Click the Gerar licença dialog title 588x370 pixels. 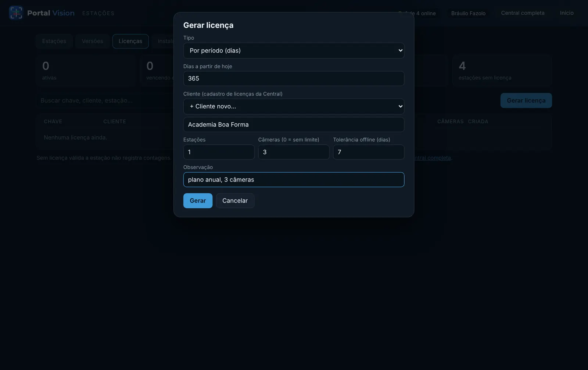[x=208, y=25]
